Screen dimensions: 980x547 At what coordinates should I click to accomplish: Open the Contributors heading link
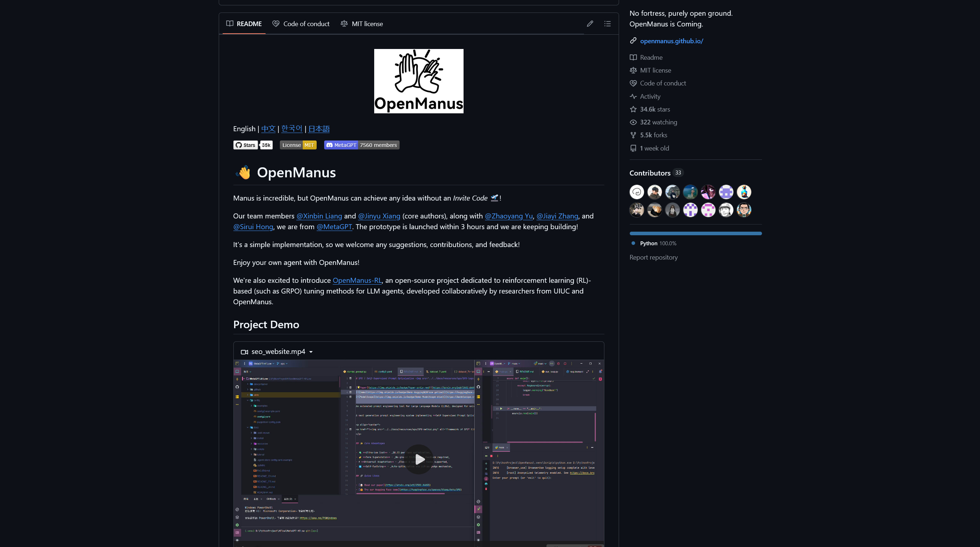tap(650, 173)
